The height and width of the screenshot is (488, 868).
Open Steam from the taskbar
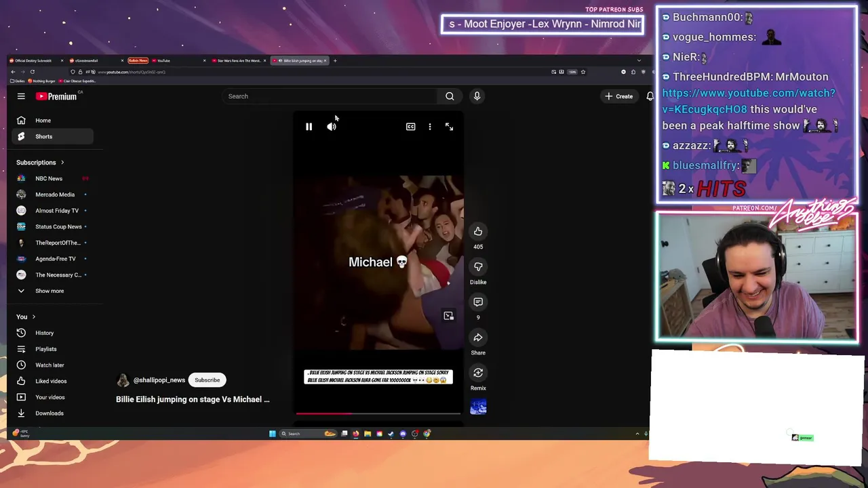coord(391,434)
